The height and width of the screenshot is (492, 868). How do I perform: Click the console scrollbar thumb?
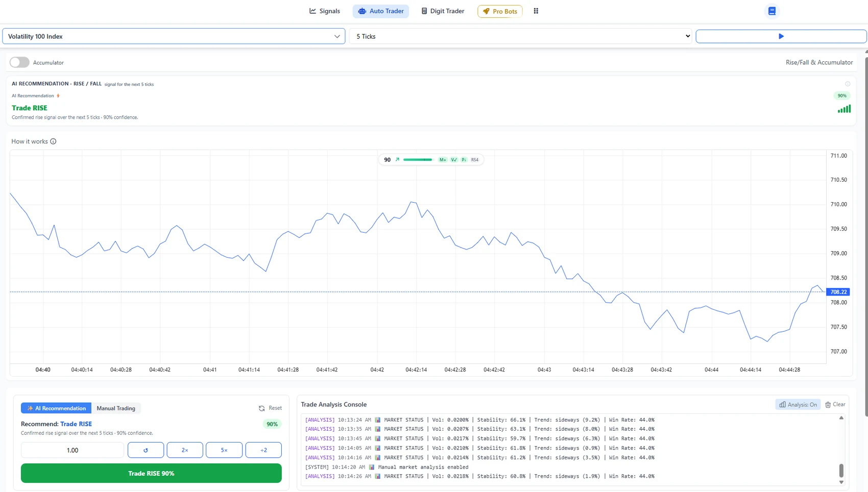(x=841, y=470)
